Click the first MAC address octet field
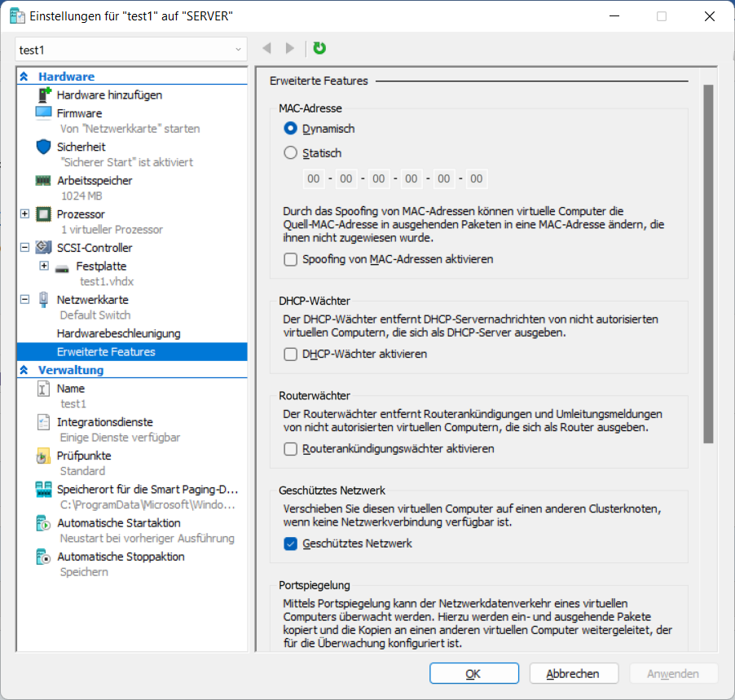The image size is (735, 700). click(x=314, y=178)
